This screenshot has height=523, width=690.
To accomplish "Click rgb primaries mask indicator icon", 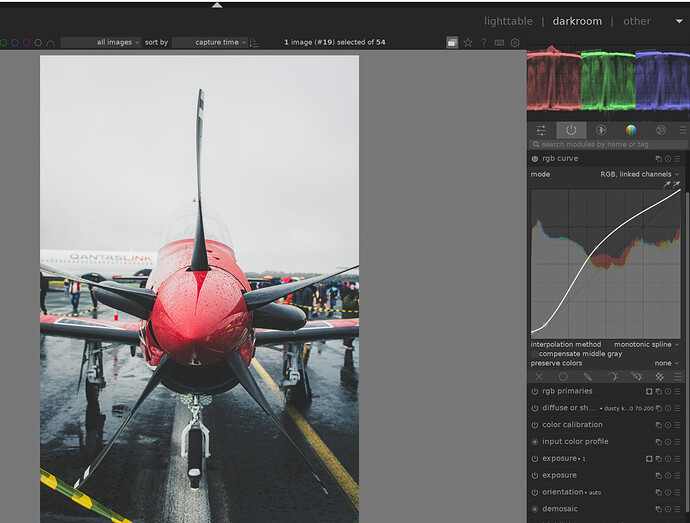I will [649, 391].
